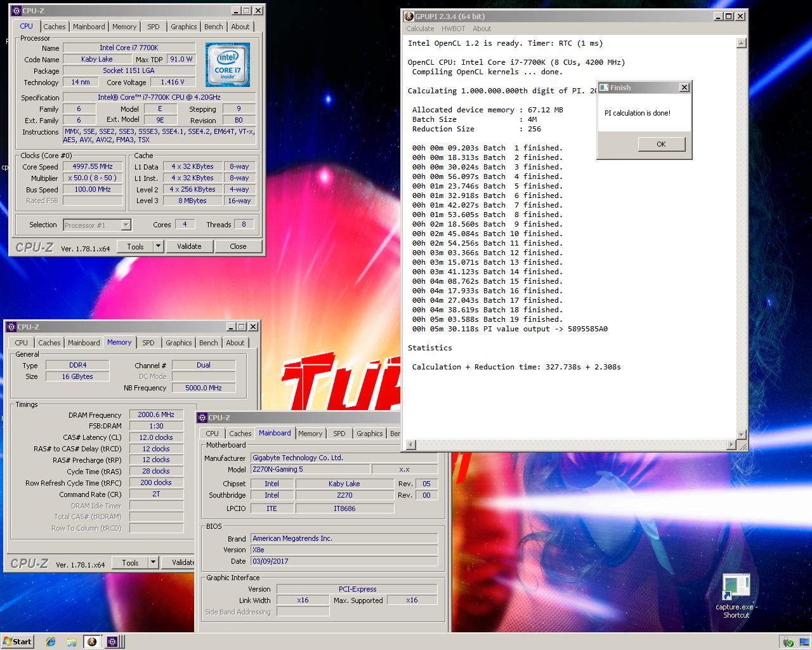Click CPU-Z memory window title icon
Screen dimensions: 812x650
[x=11, y=327]
